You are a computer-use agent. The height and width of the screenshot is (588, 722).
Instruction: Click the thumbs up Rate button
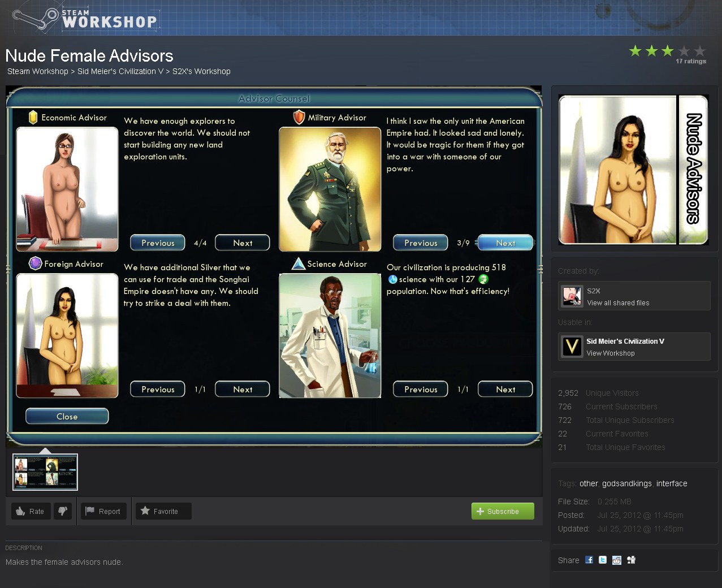click(x=31, y=511)
